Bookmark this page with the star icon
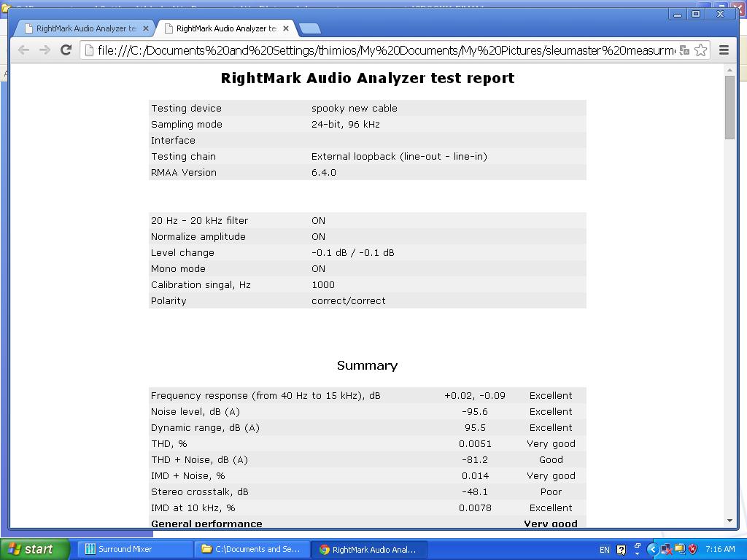Viewport: 747px width, 560px height. [700, 50]
